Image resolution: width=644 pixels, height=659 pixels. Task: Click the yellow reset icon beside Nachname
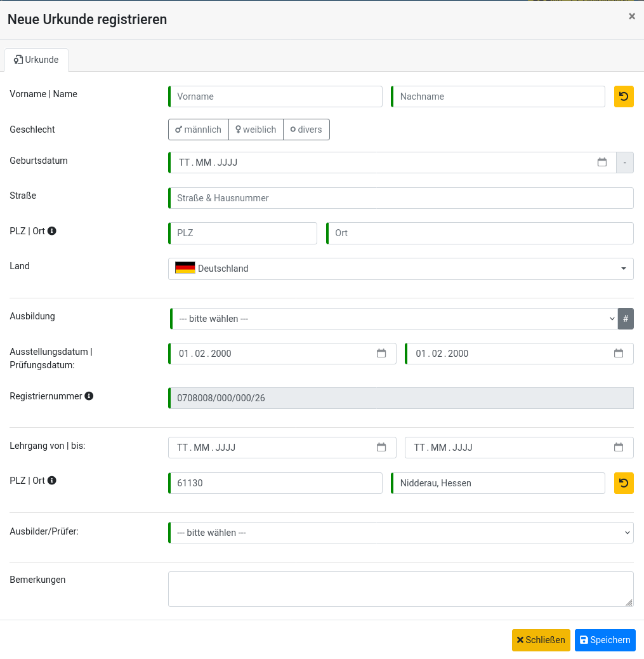[x=624, y=97]
